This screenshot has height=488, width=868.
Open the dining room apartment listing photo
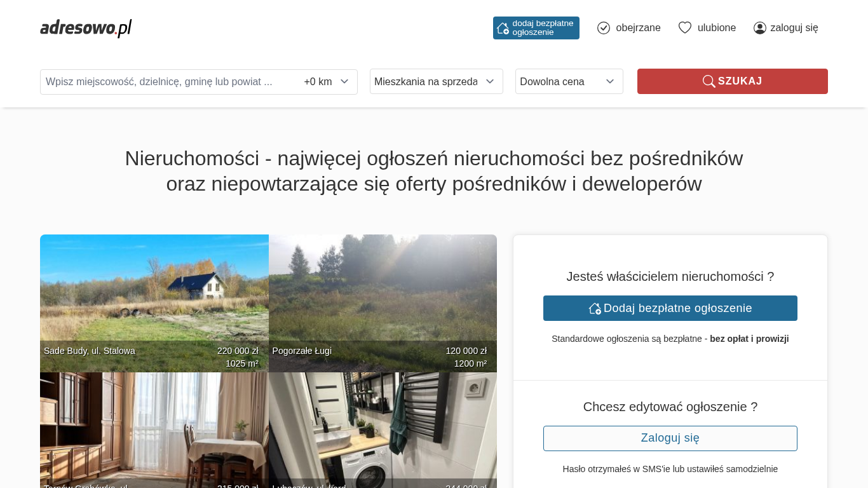(x=154, y=426)
